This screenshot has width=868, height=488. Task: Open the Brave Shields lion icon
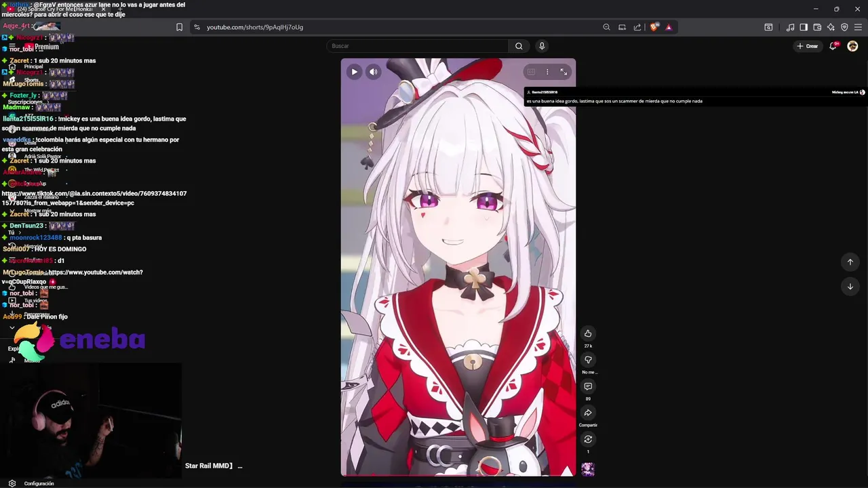point(654,27)
